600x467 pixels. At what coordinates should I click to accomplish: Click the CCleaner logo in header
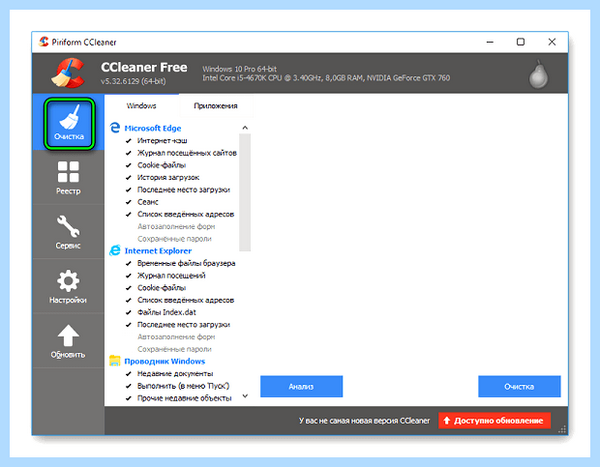[68, 73]
